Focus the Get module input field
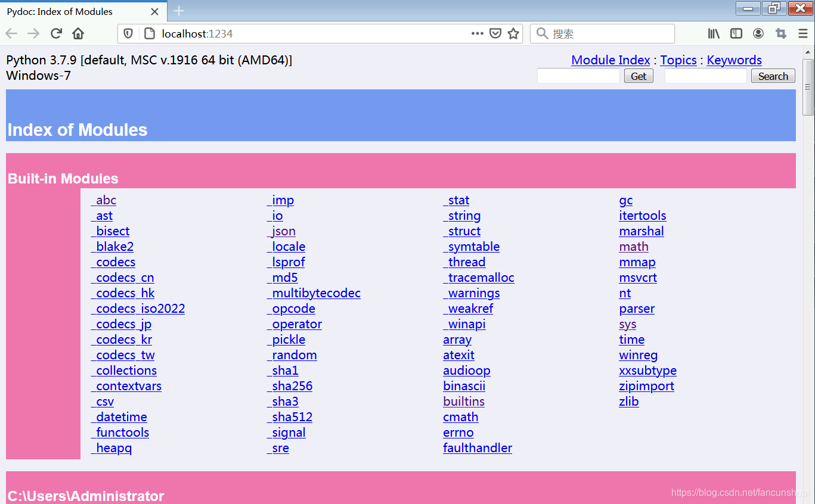 point(579,76)
